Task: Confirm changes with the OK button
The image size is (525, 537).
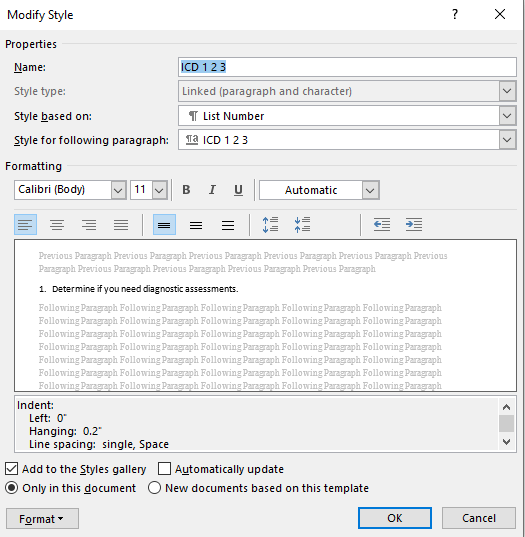Action: [x=395, y=518]
